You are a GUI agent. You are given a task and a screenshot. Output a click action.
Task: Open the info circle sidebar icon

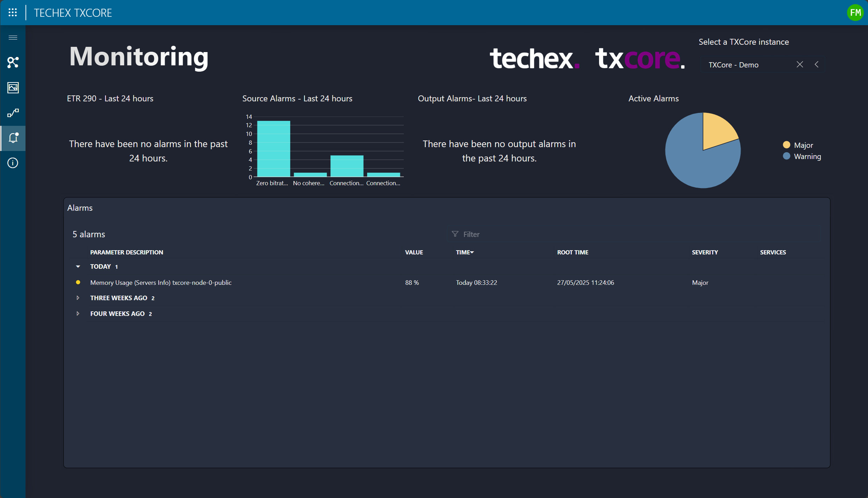click(13, 163)
